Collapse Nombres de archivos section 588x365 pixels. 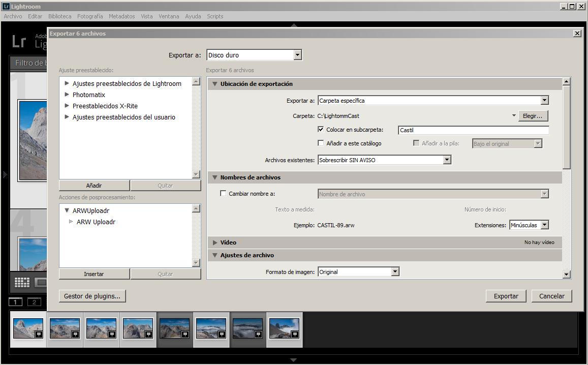point(215,177)
